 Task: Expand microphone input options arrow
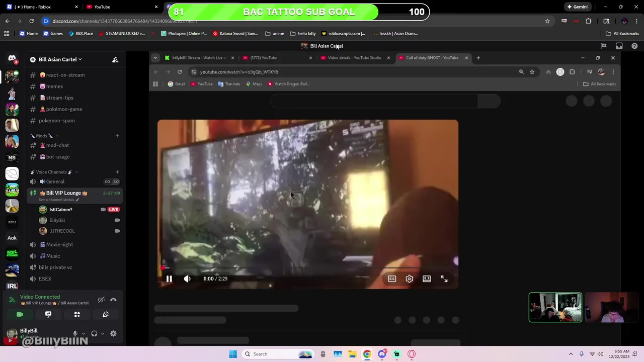(83, 334)
